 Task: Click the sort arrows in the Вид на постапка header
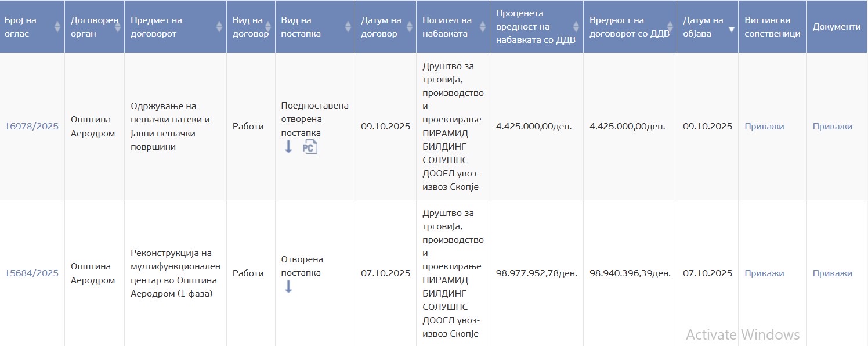pyautogui.click(x=348, y=27)
